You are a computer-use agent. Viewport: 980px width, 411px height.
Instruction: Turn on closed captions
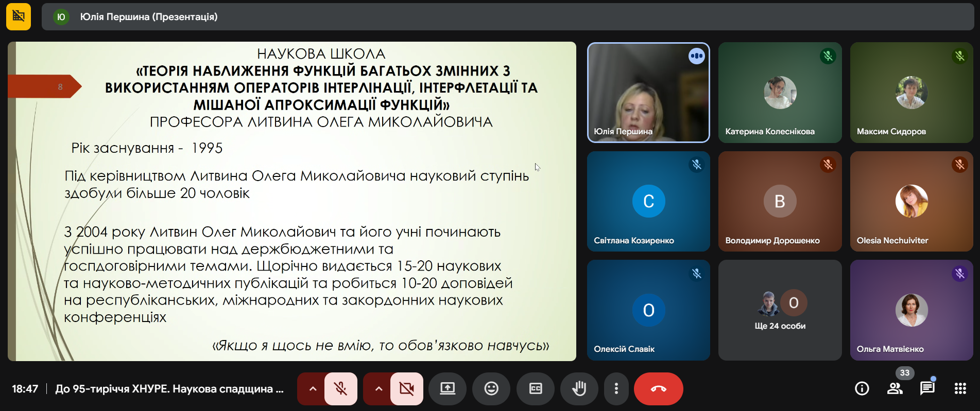point(536,388)
